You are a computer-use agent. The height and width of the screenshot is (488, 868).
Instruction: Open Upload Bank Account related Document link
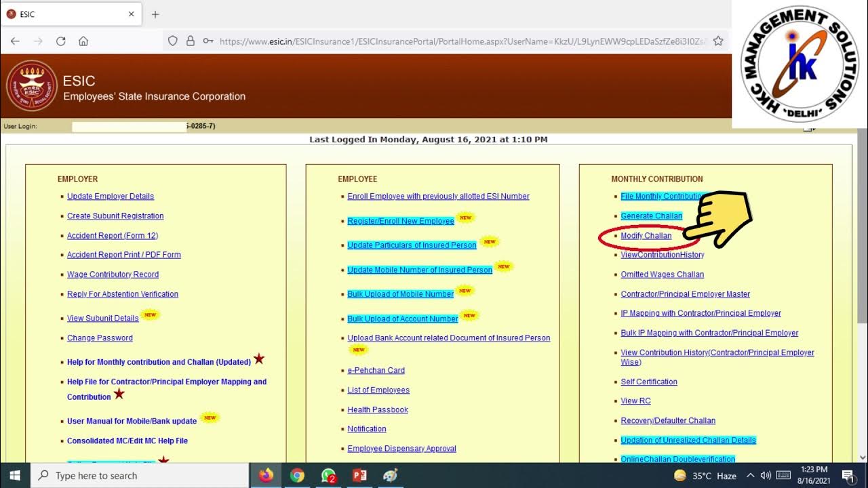(449, 338)
